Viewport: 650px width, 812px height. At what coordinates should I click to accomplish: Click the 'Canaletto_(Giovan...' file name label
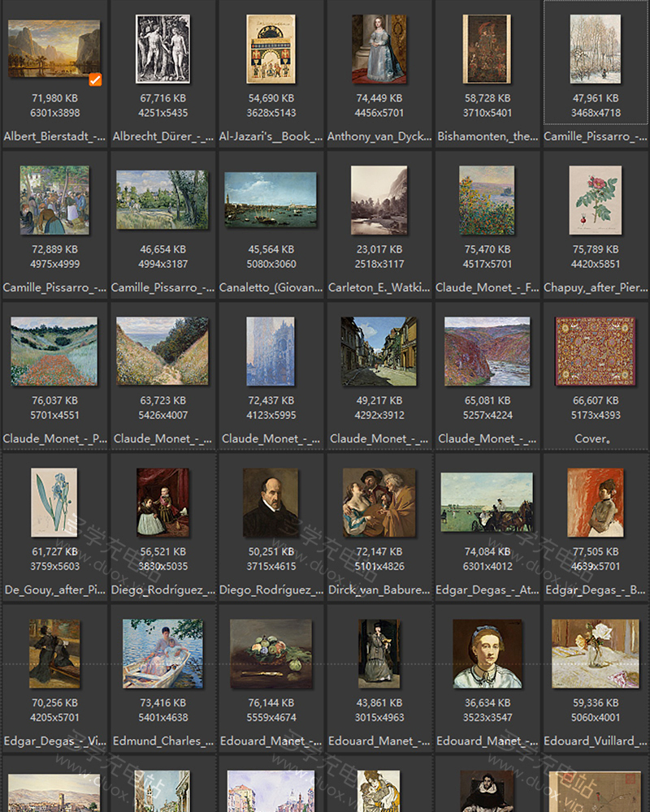(x=271, y=287)
